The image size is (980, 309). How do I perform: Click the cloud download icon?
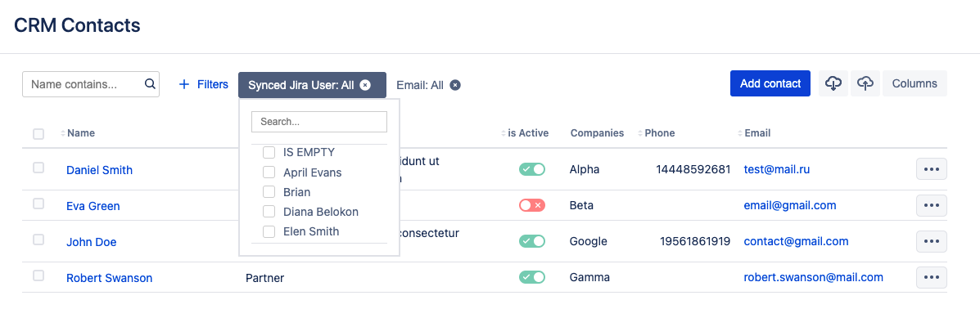(x=833, y=83)
